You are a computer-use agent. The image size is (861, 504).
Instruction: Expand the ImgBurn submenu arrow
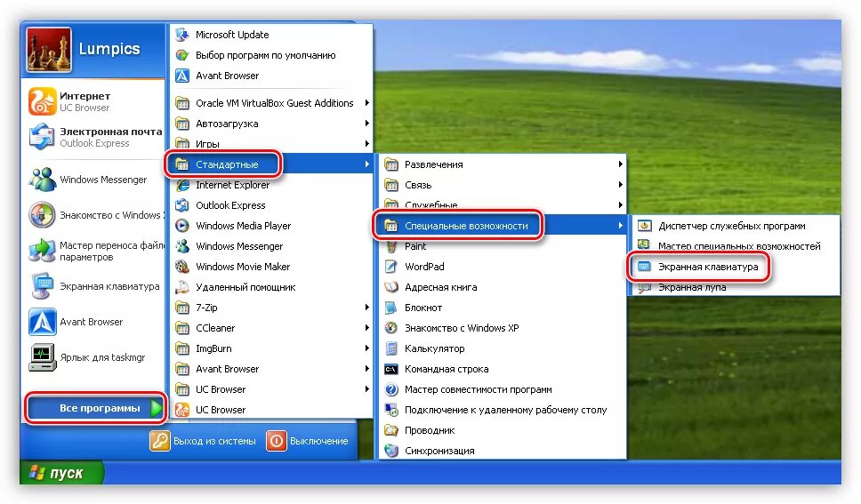click(366, 348)
